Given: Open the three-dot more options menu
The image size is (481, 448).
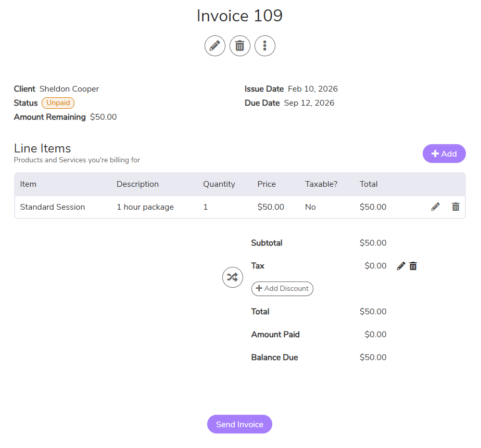Looking at the screenshot, I should coord(264,46).
